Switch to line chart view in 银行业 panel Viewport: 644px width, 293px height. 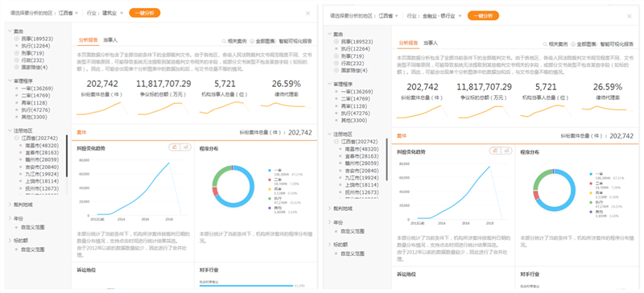point(495,151)
